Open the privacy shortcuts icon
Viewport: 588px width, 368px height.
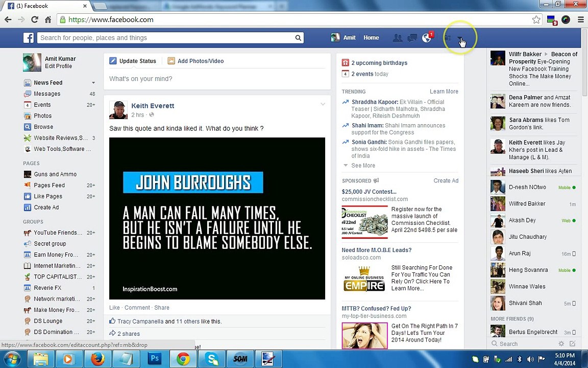(447, 37)
